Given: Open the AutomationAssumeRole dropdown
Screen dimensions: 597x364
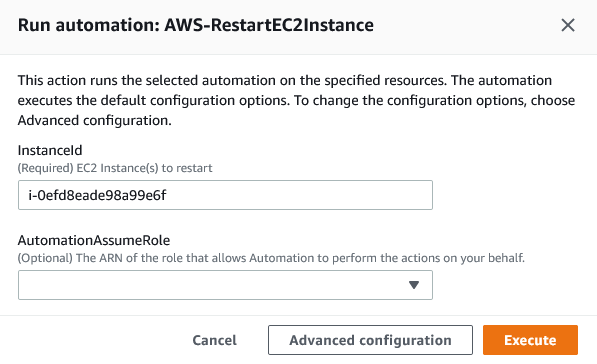Looking at the screenshot, I should pos(225,285).
